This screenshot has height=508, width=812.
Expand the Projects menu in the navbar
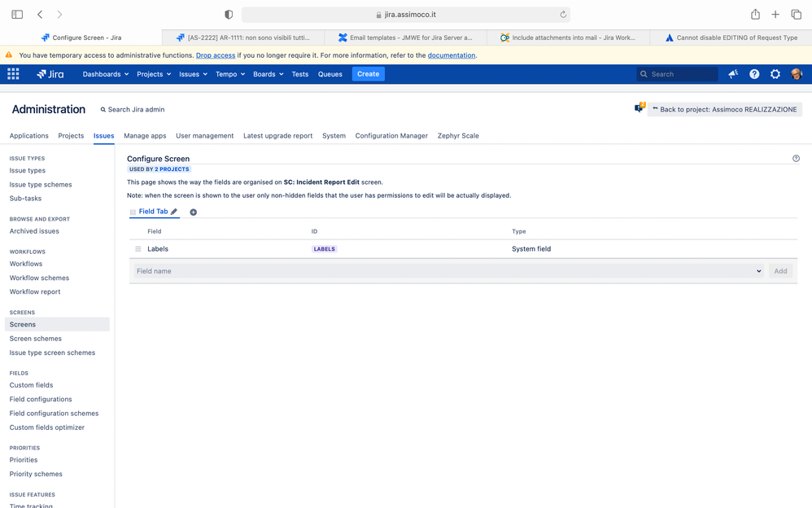coord(152,73)
